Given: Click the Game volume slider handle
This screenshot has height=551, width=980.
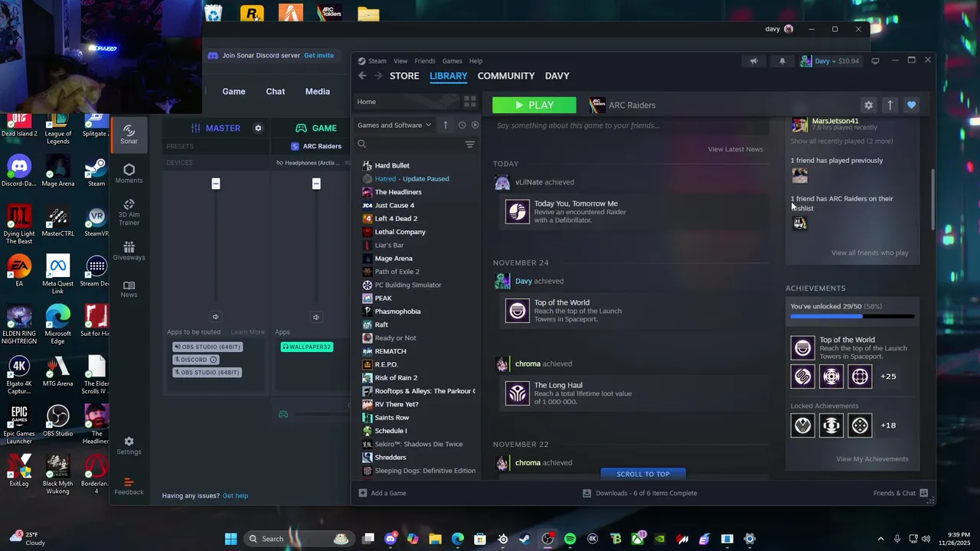Looking at the screenshot, I should click(316, 184).
